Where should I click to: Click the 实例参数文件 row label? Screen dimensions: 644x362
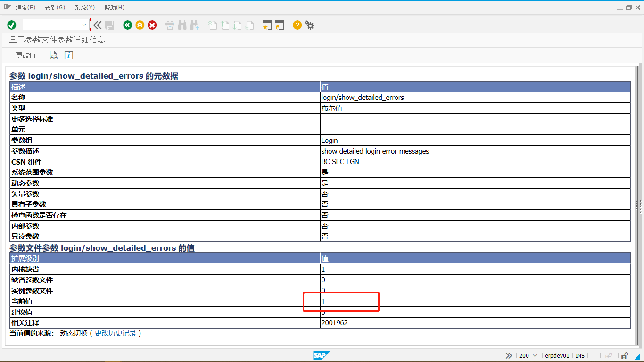point(32,291)
